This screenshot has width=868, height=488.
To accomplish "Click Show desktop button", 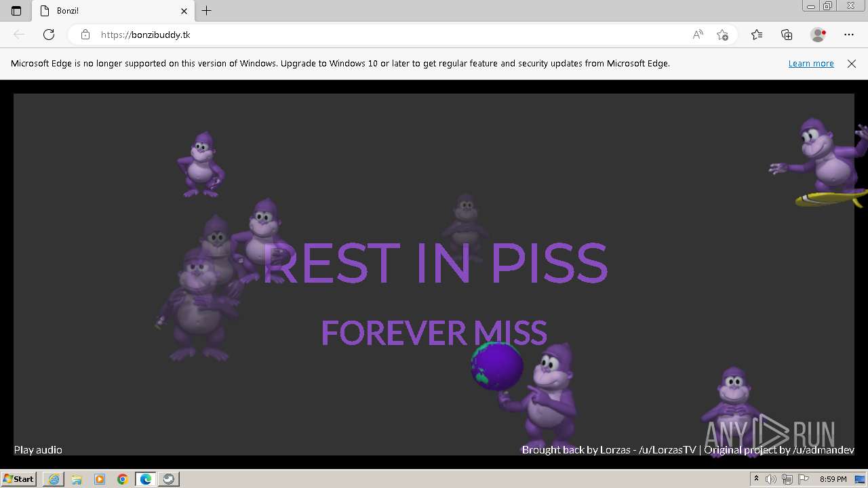I will [861, 479].
